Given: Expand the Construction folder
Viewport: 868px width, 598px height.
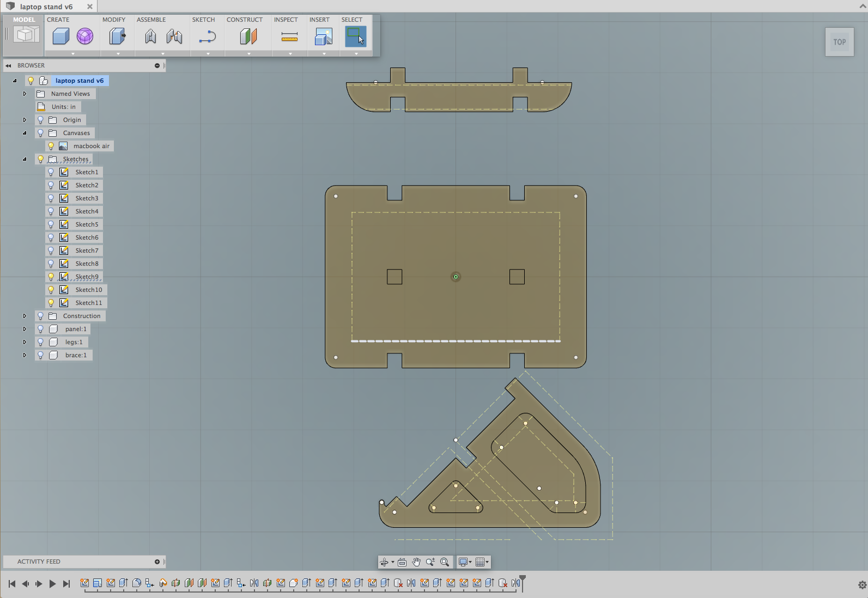Looking at the screenshot, I should click(25, 316).
